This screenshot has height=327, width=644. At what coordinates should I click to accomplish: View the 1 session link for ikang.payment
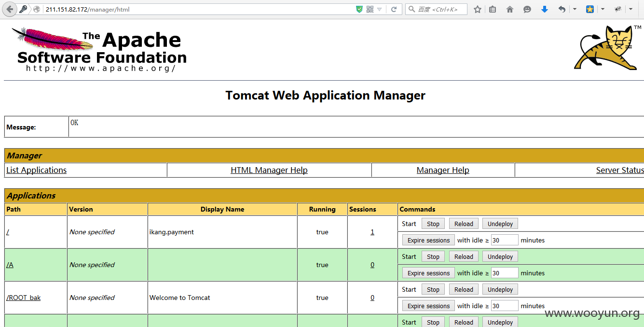(372, 232)
